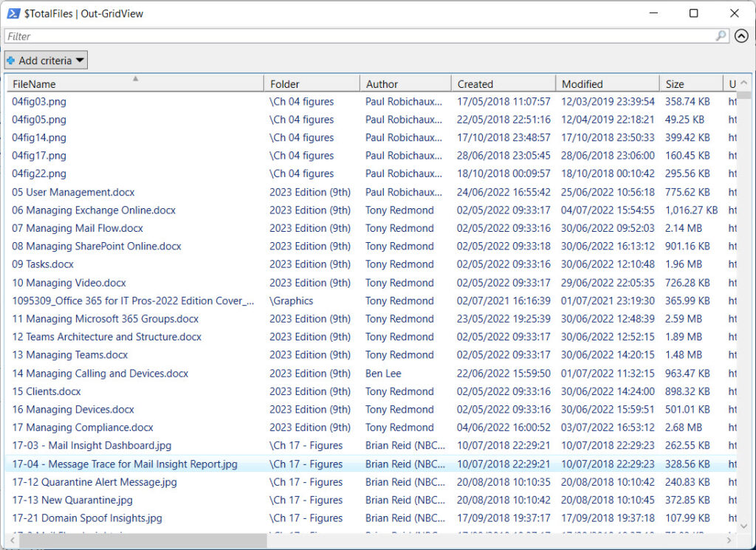Click modified date 04/07/2022 15:54:55
756x550 pixels.
click(x=608, y=210)
